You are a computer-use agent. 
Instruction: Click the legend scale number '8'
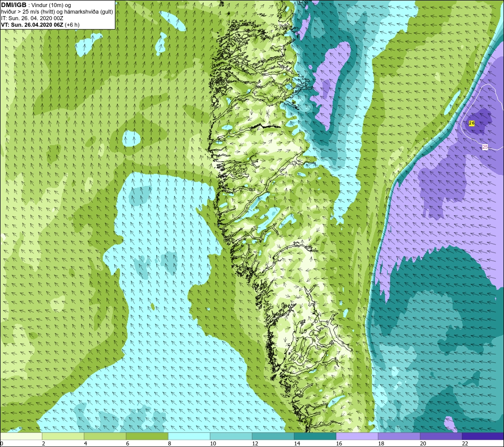(169, 443)
